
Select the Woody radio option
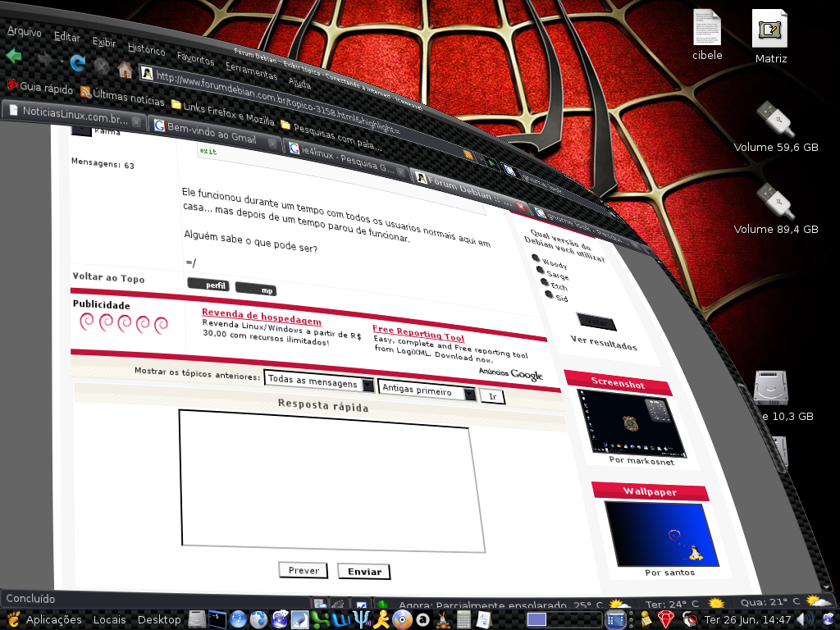(535, 258)
